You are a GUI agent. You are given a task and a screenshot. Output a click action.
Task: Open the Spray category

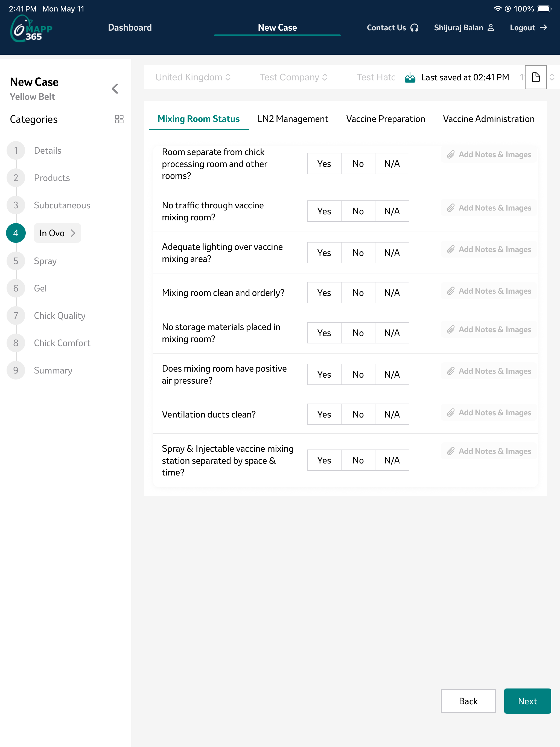point(45,261)
